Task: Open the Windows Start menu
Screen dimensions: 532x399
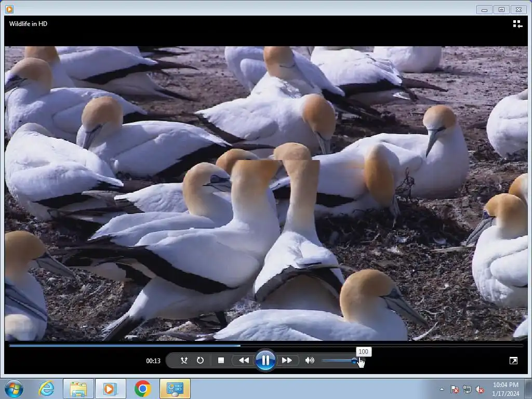Action: click(14, 389)
